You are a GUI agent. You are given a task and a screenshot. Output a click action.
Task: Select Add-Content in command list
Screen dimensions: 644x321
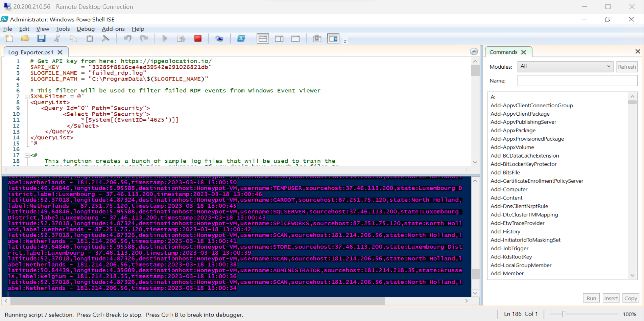506,198
